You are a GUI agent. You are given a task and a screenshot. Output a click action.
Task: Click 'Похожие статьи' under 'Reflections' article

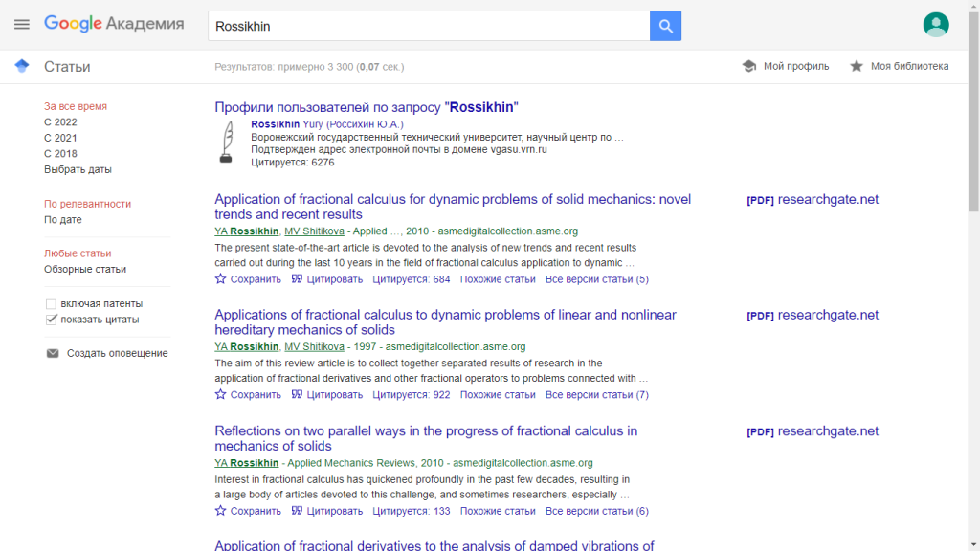pyautogui.click(x=498, y=511)
